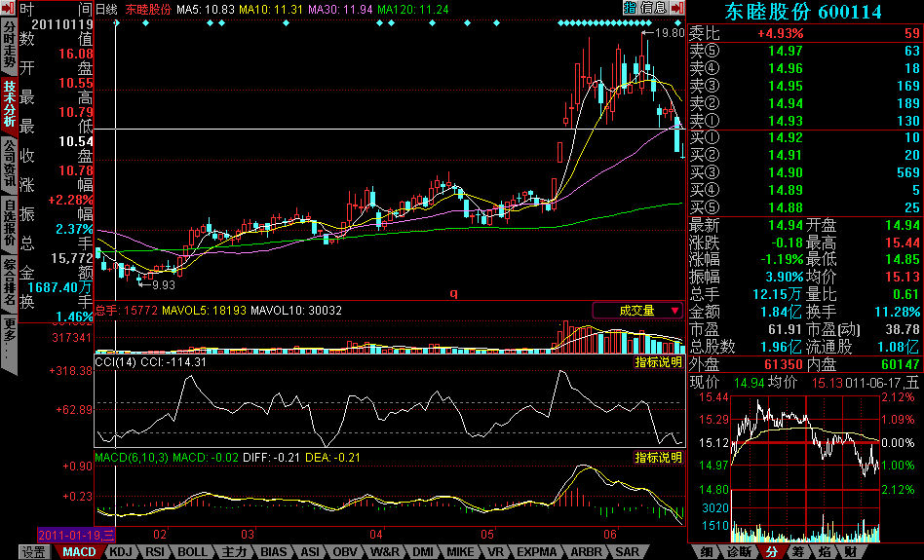
Task: Click CCI 指标说明 indicator explanation
Action: point(658,361)
